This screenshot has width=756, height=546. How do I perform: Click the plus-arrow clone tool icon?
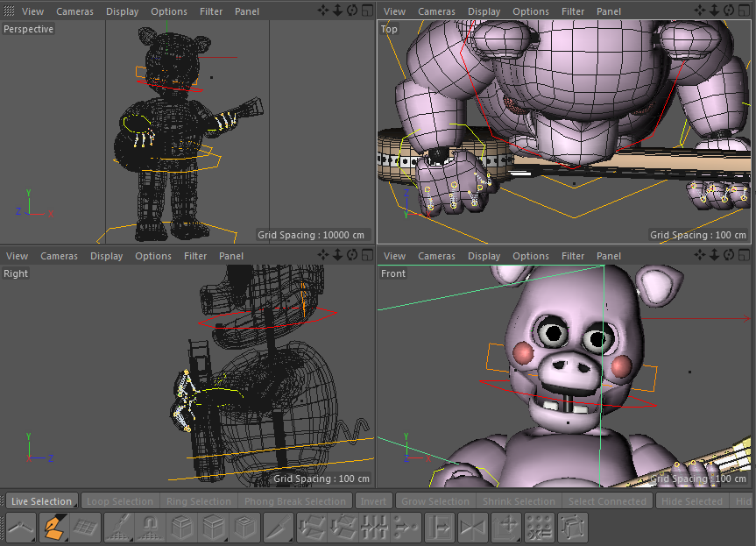pyautogui.click(x=505, y=527)
